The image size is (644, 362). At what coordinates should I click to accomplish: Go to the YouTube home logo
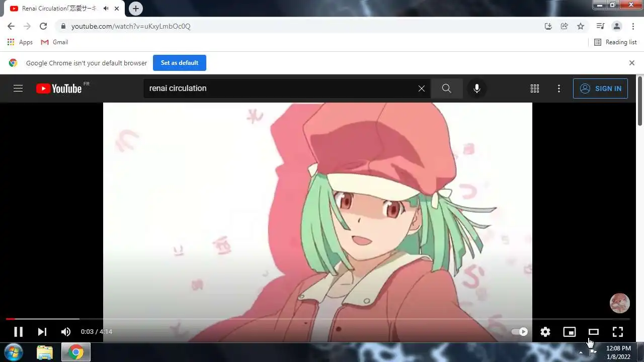59,88
